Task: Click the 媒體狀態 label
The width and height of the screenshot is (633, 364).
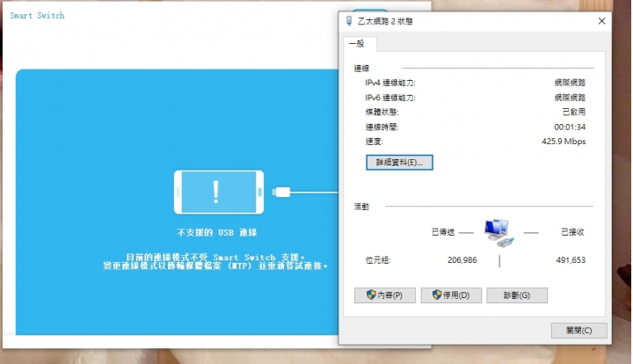Action: [382, 113]
